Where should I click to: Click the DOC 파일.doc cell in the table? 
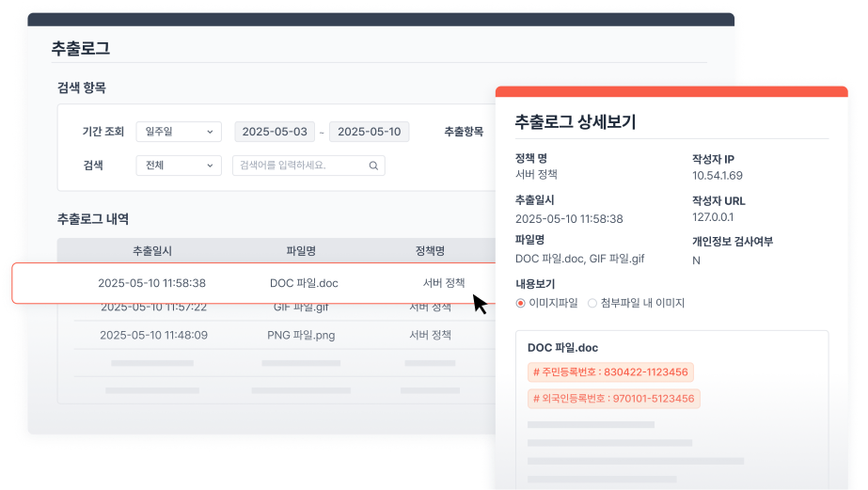pos(304,283)
